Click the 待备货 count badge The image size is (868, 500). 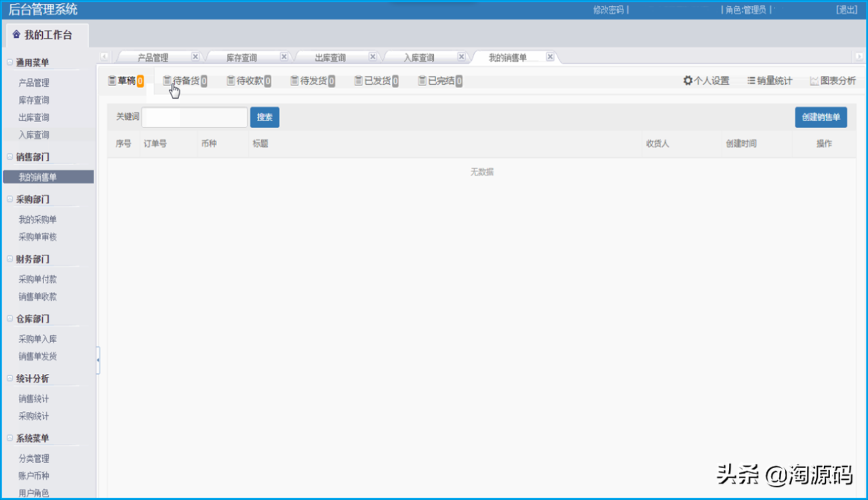204,81
